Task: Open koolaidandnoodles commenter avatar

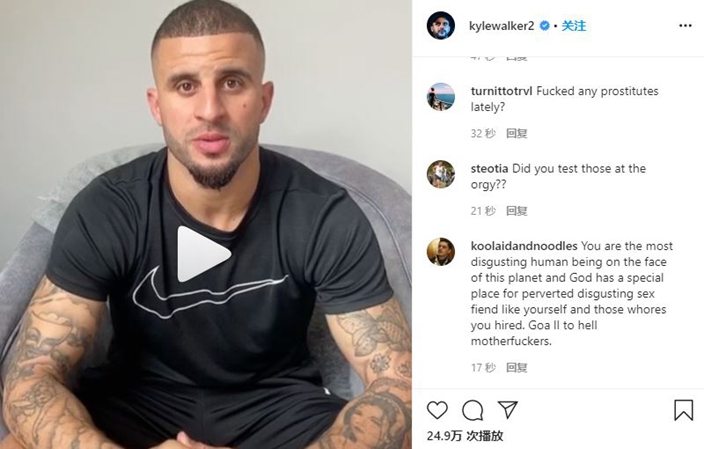Action: [440, 251]
